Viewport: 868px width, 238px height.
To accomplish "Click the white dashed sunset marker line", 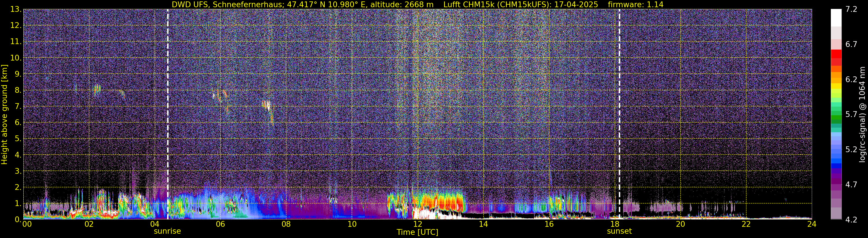I will point(619,114).
